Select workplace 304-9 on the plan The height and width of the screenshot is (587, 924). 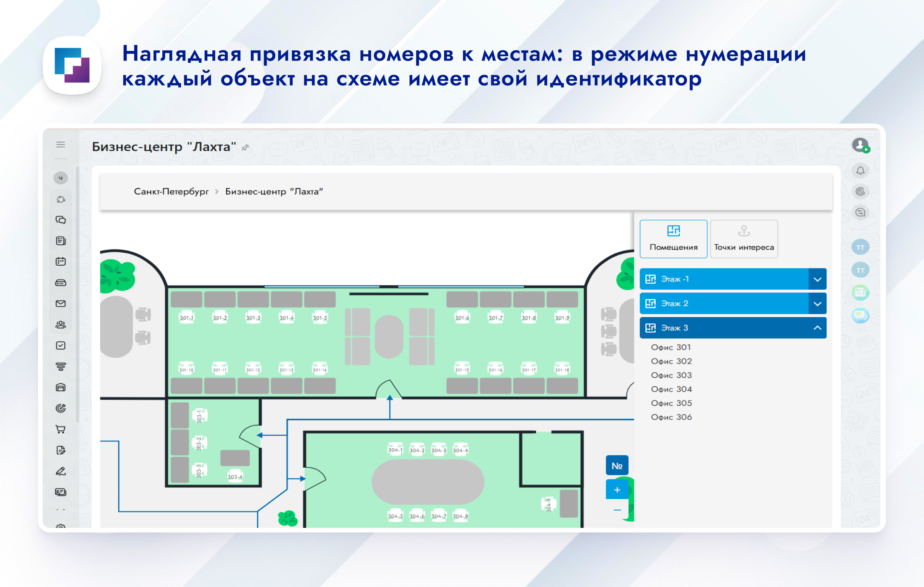[549, 504]
